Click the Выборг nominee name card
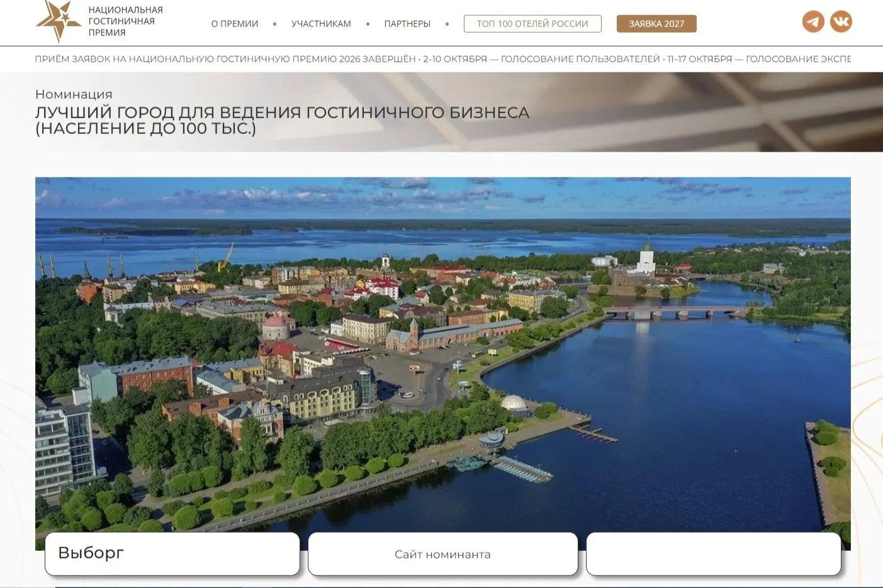This screenshot has height=588, width=883. point(172,554)
